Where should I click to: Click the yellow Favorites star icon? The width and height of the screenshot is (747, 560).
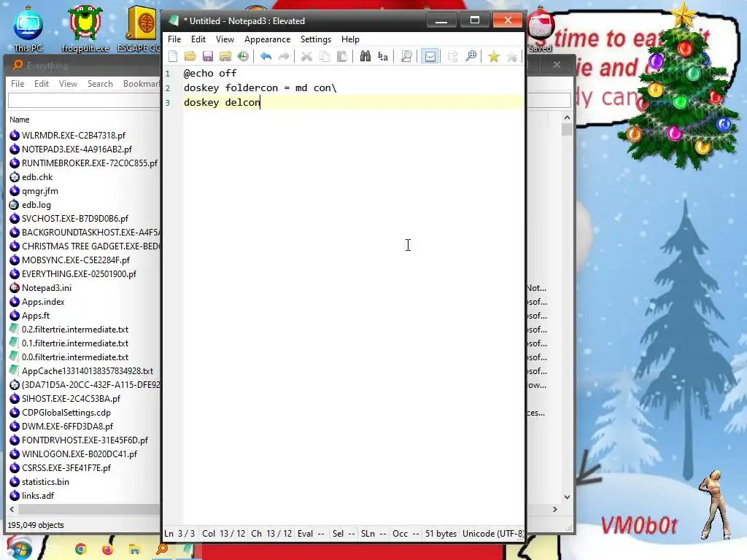[x=494, y=56]
